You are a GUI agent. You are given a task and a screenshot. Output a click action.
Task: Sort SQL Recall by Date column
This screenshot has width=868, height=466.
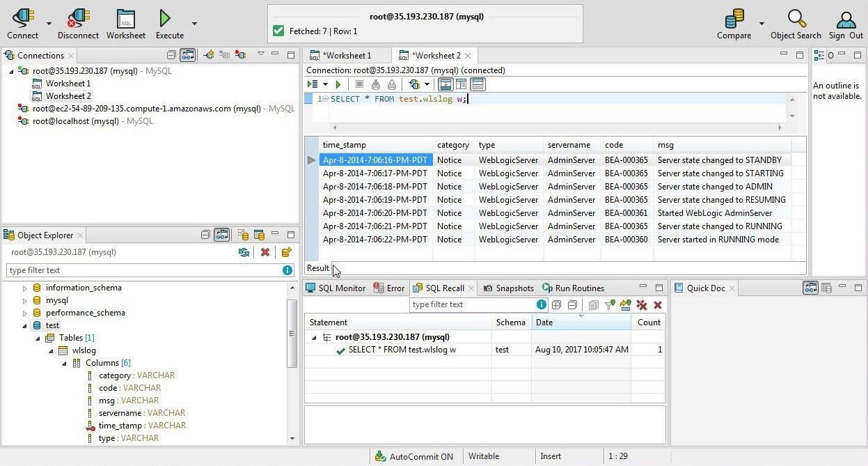click(x=581, y=323)
